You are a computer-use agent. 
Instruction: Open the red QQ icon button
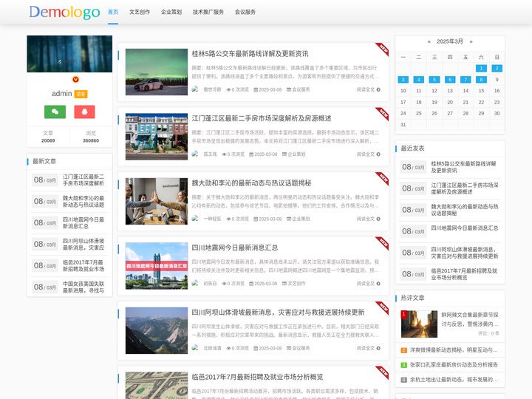pos(84,112)
